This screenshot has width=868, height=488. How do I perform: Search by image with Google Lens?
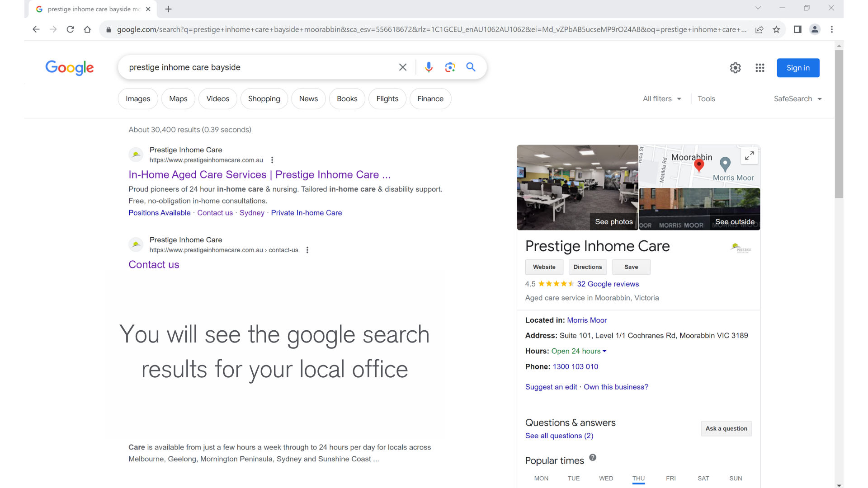pos(450,67)
